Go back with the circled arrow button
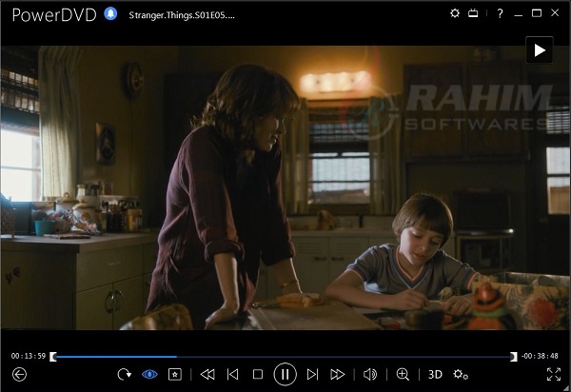Image resolution: width=571 pixels, height=392 pixels. coord(18,375)
